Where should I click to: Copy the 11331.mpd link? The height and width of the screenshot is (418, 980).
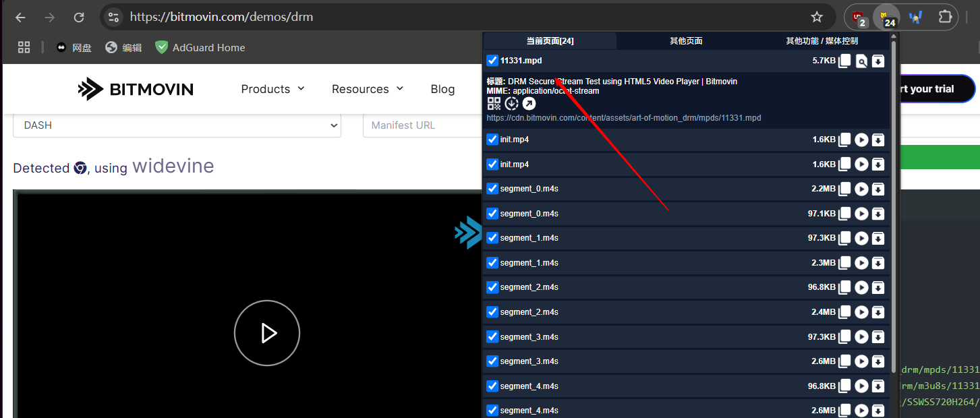click(x=844, y=61)
